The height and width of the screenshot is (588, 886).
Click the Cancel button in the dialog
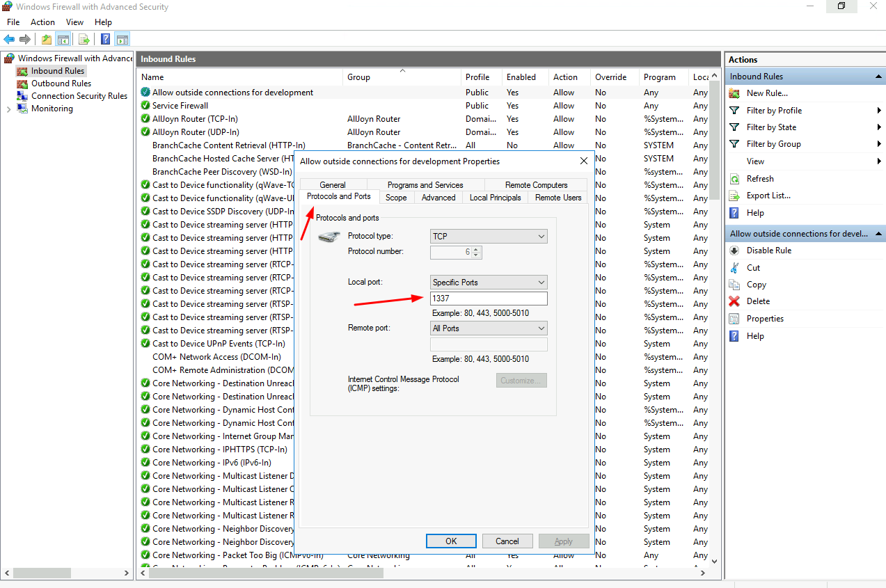pyautogui.click(x=507, y=541)
